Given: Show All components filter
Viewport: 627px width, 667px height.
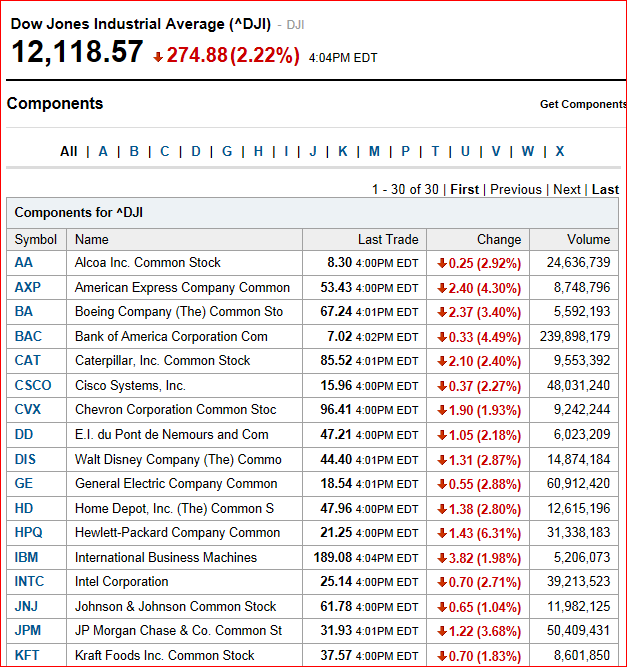Looking at the screenshot, I should pos(68,151).
